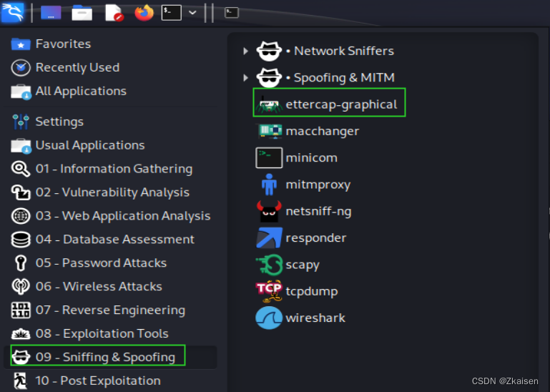Launch responder from its text label
The width and height of the screenshot is (550, 392).
316,238
